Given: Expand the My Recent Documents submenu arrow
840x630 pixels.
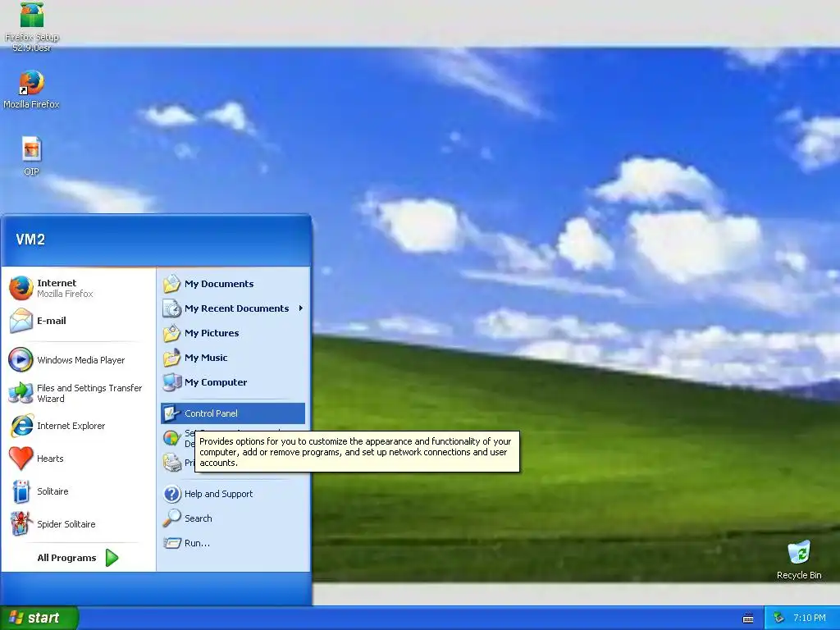Looking at the screenshot, I should pos(301,308).
